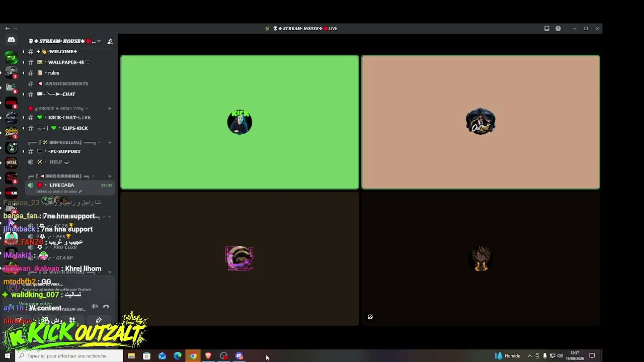Screen dimensions: 644x362
Task: Open the CHAT text channel
Action: (70, 94)
